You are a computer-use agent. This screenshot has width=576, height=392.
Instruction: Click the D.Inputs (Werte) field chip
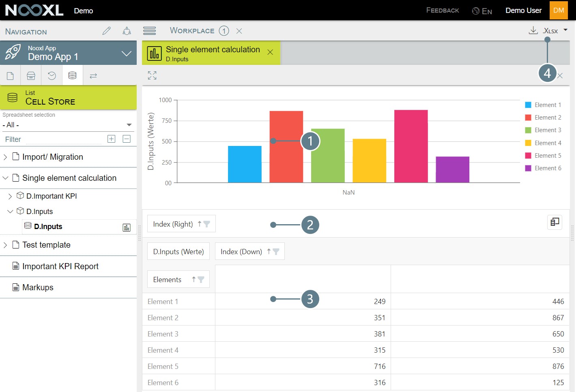(x=178, y=251)
